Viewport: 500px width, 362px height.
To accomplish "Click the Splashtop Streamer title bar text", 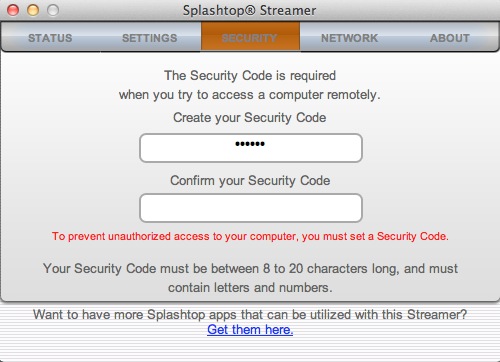I will coord(249,10).
